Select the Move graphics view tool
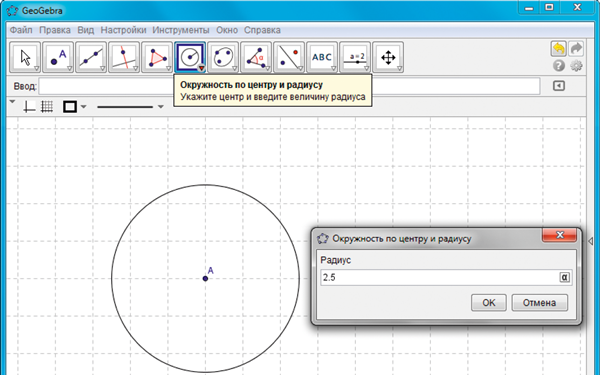This screenshot has width=600, height=375. [388, 57]
